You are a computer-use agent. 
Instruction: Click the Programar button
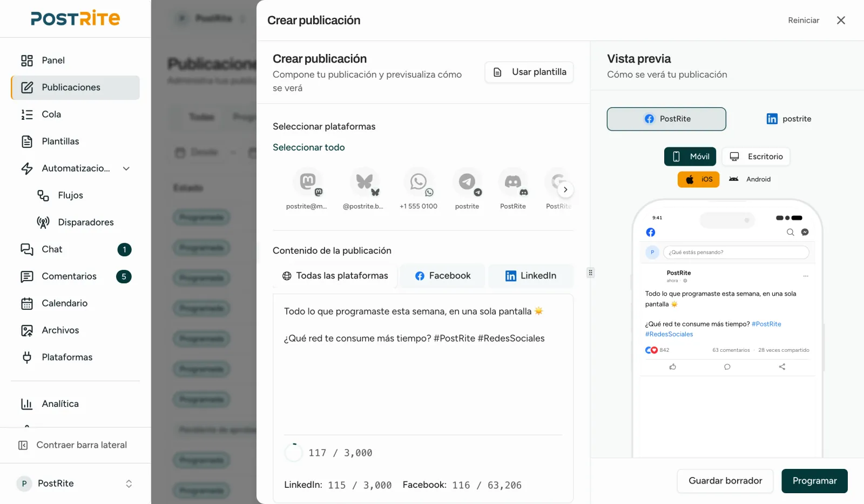(814, 481)
